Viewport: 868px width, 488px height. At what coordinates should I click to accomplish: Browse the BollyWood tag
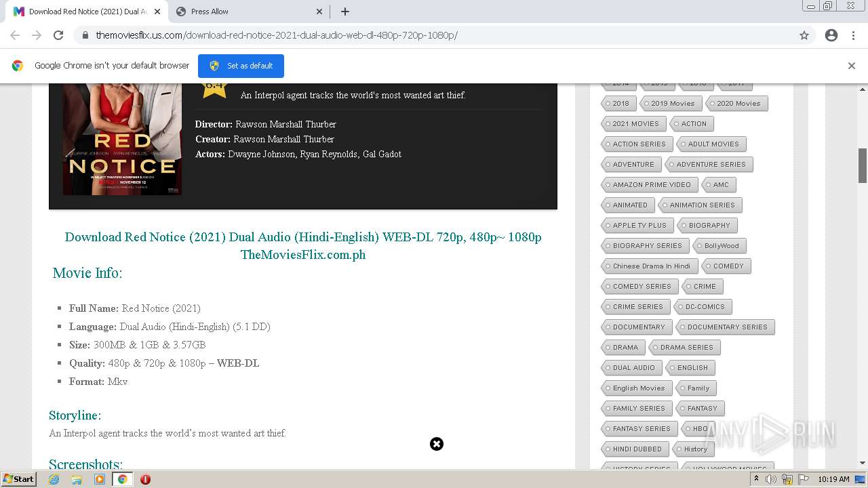719,246
